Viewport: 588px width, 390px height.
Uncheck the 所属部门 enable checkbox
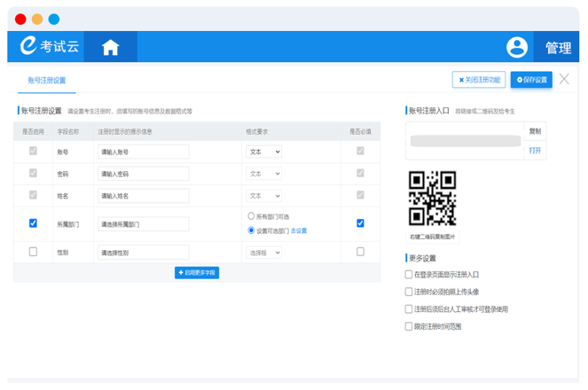tap(34, 223)
